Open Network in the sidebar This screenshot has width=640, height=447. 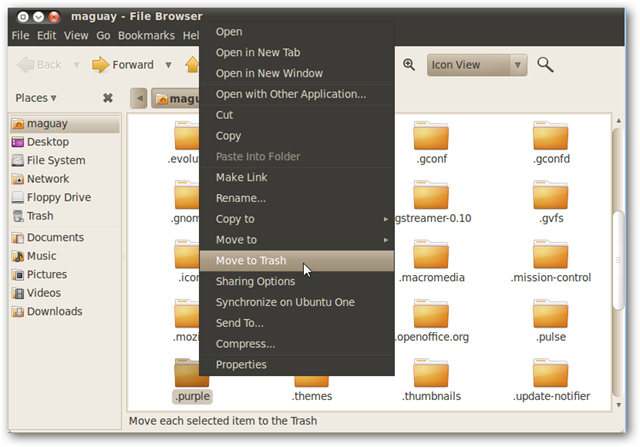point(65,179)
